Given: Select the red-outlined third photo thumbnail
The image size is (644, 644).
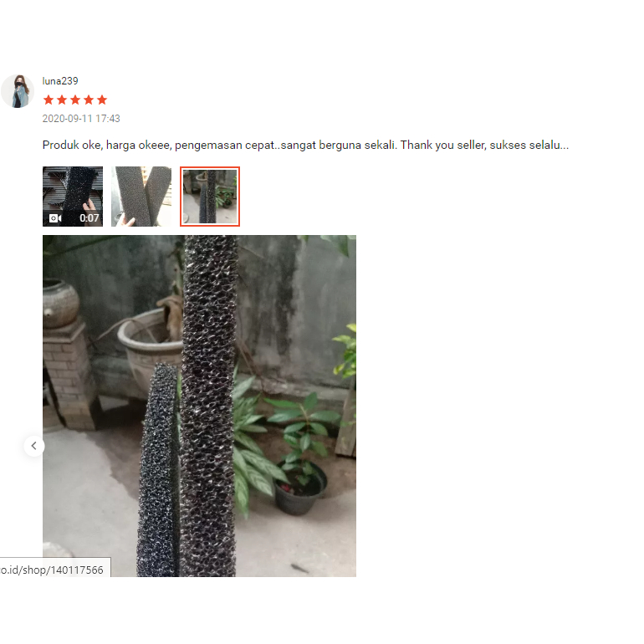Looking at the screenshot, I should pos(210,197).
